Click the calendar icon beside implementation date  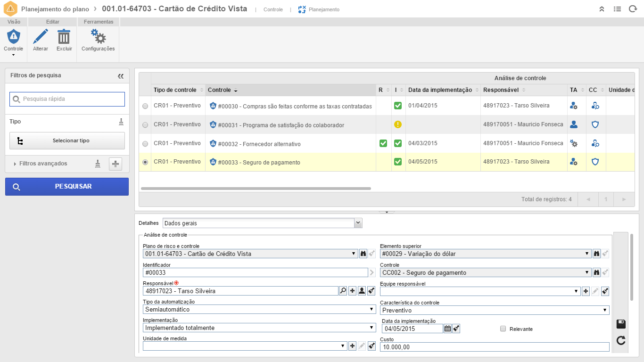pyautogui.click(x=447, y=329)
